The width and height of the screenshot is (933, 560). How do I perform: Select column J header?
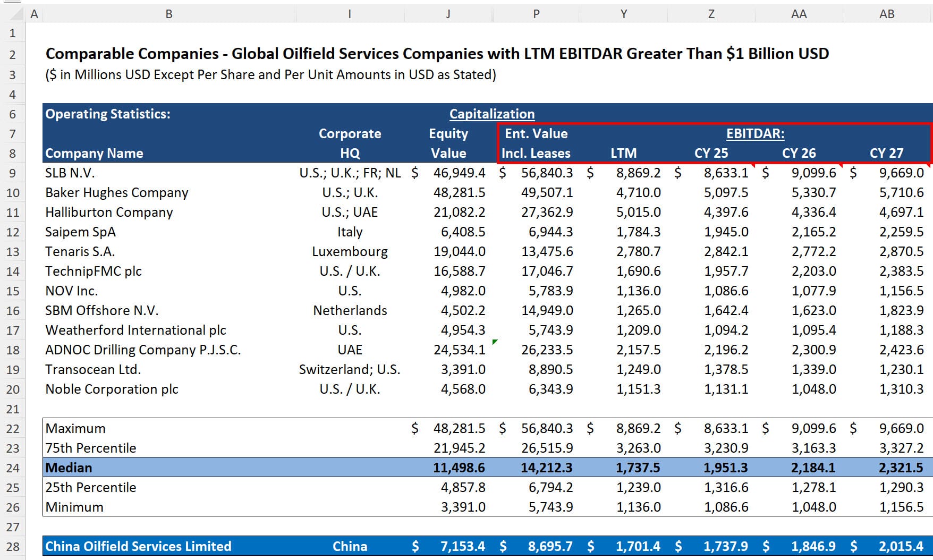coord(448,14)
